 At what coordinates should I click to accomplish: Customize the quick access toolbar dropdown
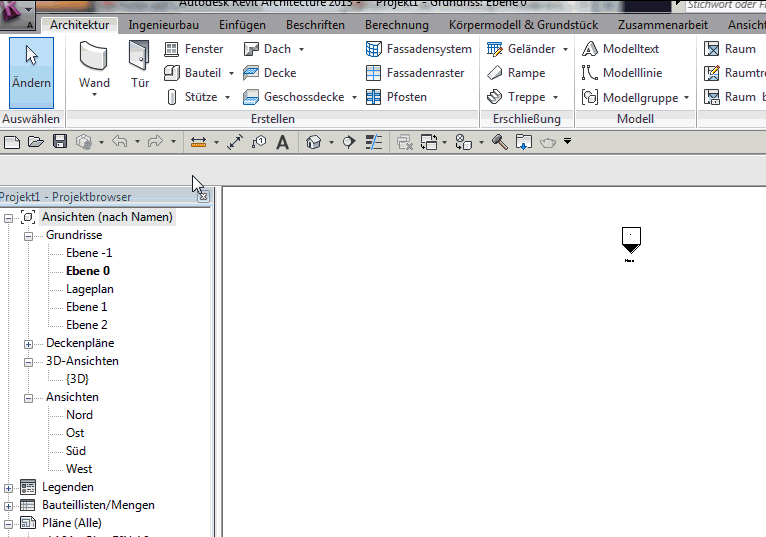(x=567, y=141)
